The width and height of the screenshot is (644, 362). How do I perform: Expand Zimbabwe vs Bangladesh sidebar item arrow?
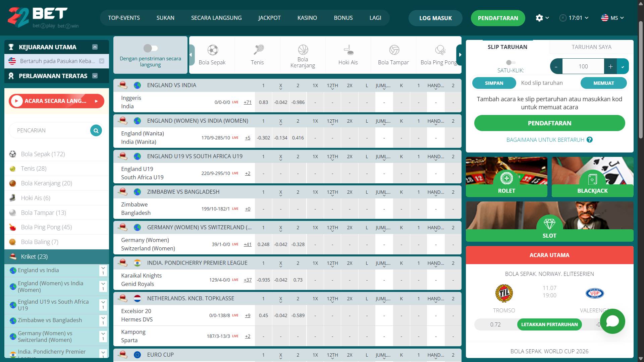[103, 320]
